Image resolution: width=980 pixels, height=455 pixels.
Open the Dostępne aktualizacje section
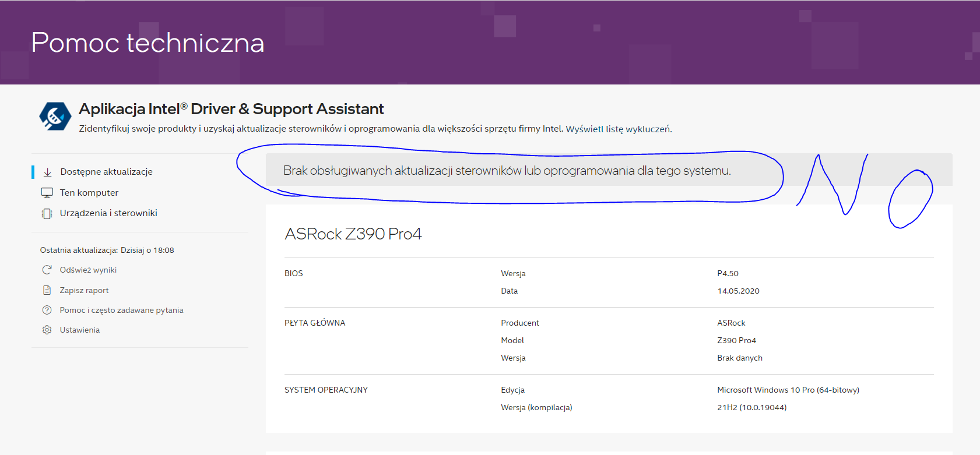coord(107,172)
